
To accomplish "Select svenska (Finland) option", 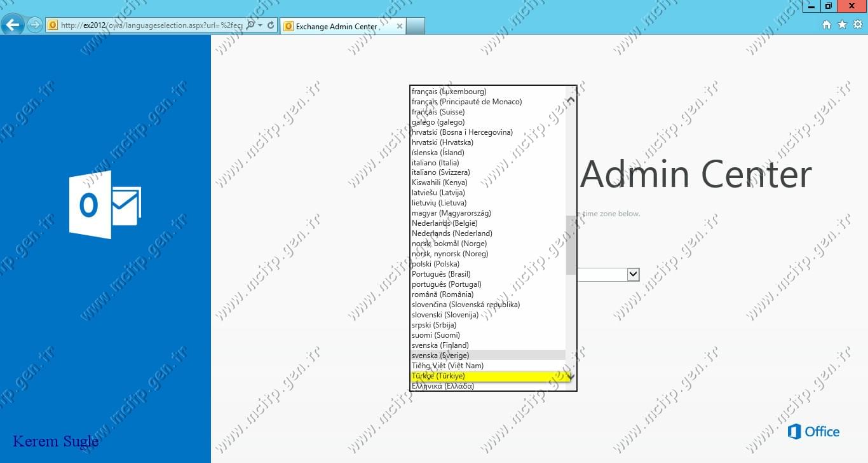I will [488, 345].
